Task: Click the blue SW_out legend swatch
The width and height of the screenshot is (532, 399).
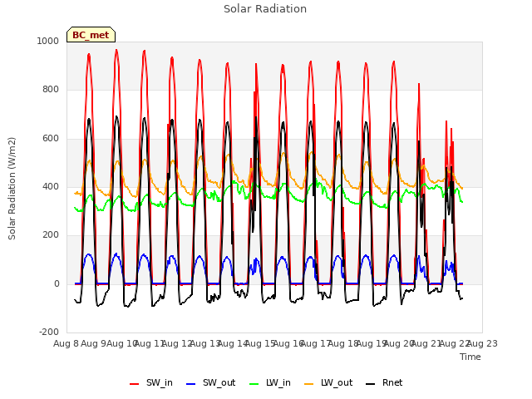Action: coord(191,384)
